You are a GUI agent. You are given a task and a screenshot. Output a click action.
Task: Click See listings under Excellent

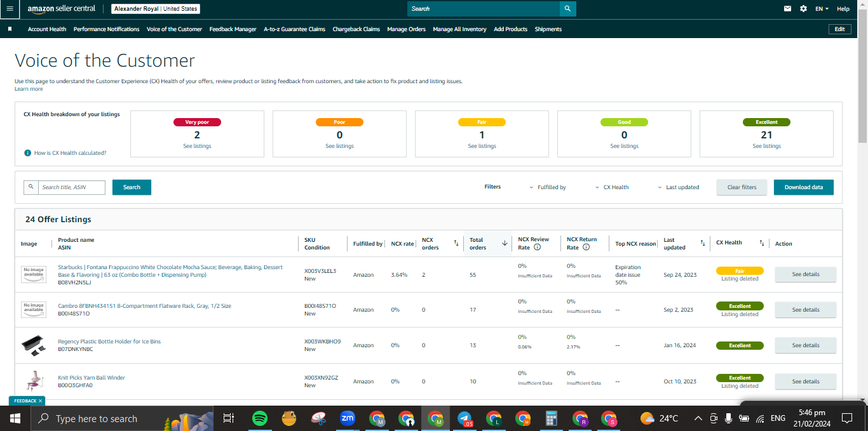point(766,146)
